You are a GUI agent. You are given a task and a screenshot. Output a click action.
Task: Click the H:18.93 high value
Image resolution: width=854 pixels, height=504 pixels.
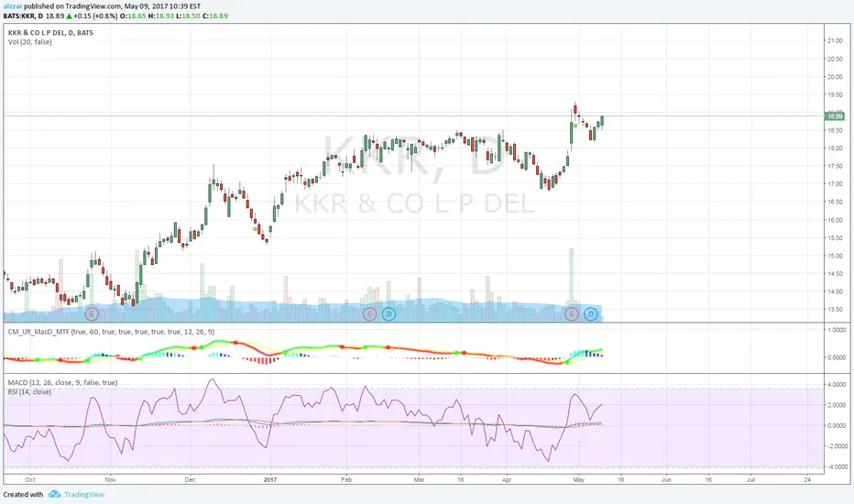[161, 16]
